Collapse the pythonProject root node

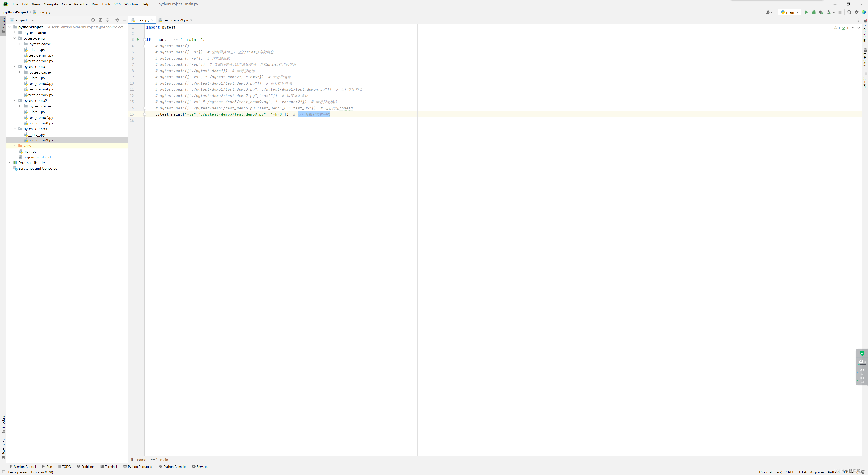pyautogui.click(x=9, y=27)
